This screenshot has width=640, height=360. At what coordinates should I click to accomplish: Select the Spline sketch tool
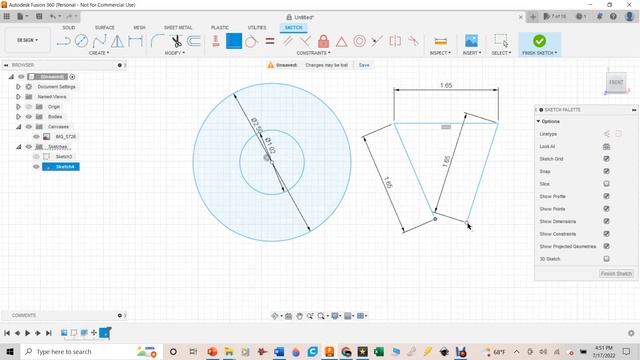(99, 41)
